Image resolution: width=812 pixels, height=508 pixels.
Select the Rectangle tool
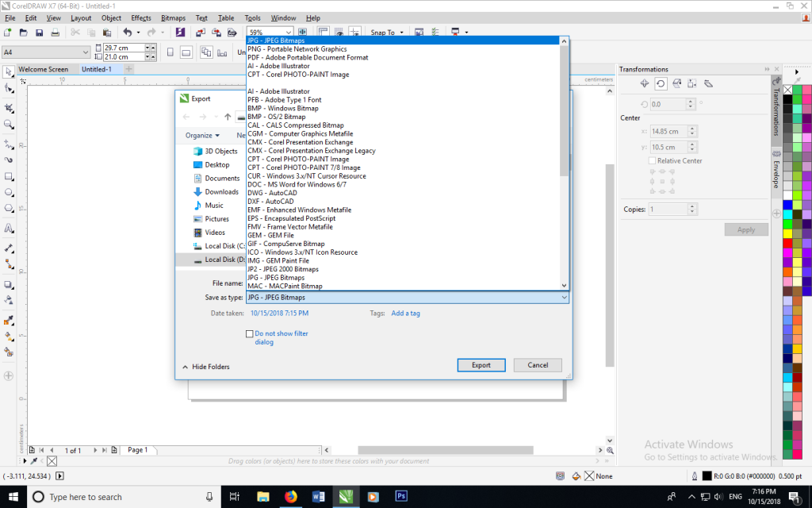8,177
